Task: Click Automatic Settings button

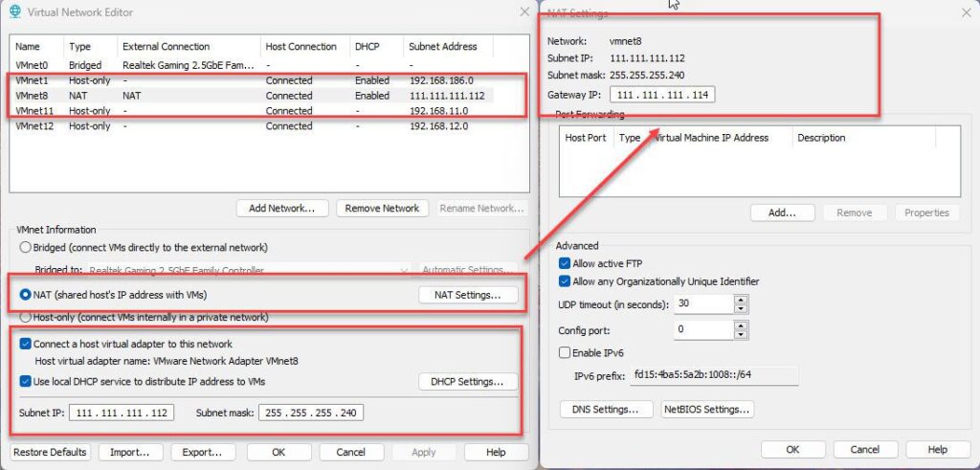Action: [x=468, y=271]
